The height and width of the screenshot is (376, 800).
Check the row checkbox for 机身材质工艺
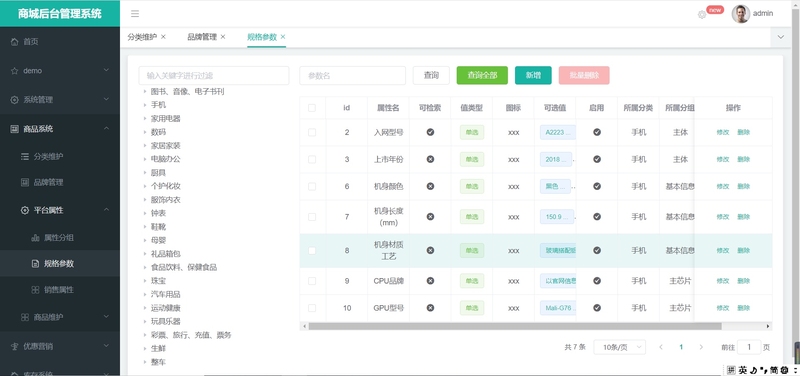click(x=312, y=250)
